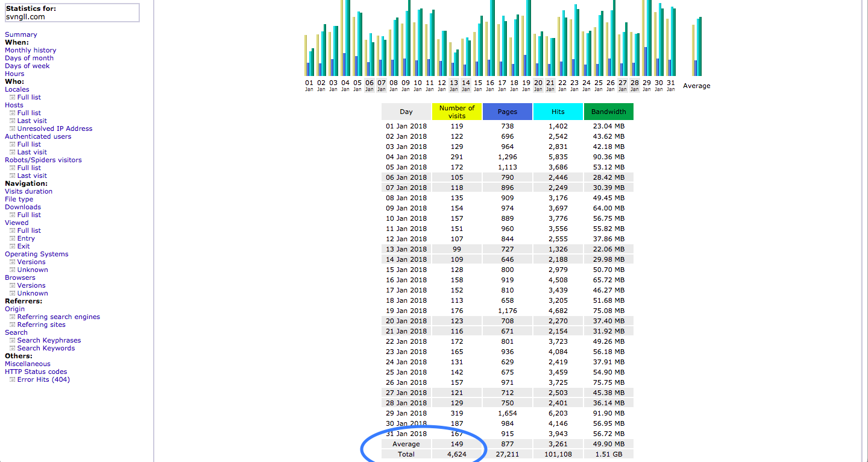
Task: Click the 29 Jan 2018 row date
Action: 406,413
